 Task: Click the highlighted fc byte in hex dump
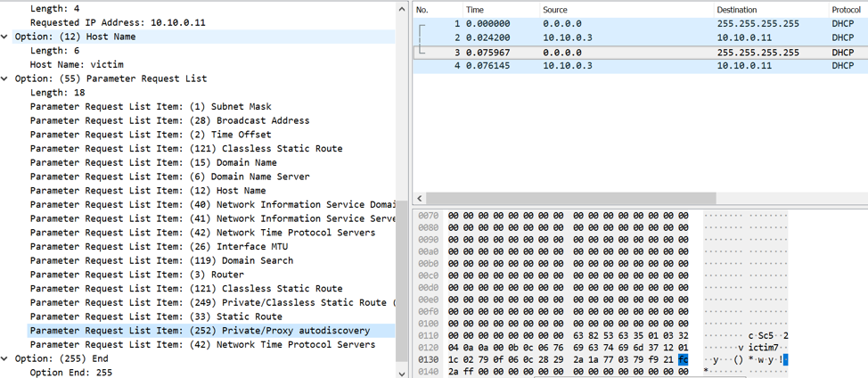(684, 359)
